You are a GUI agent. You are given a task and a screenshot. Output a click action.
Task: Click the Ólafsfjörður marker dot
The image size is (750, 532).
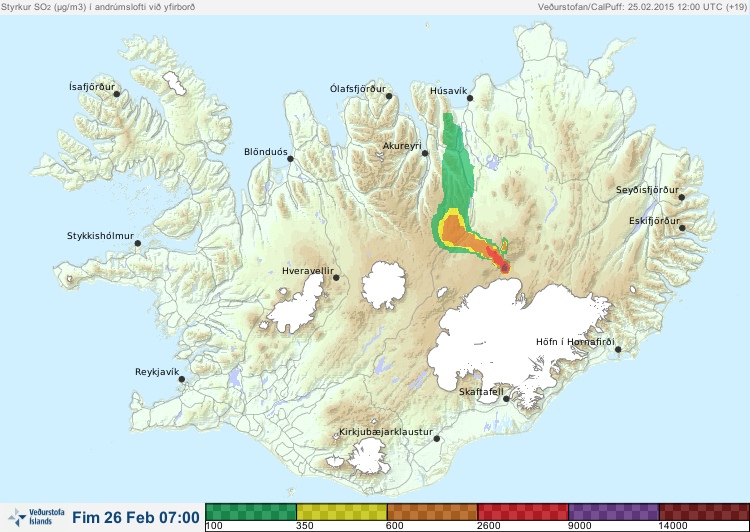point(389,96)
